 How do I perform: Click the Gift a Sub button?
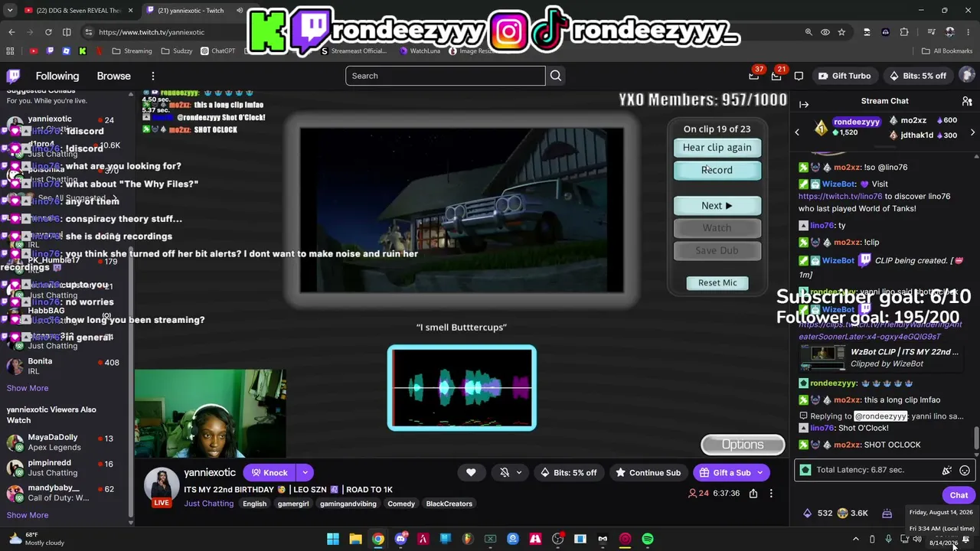pos(724,473)
